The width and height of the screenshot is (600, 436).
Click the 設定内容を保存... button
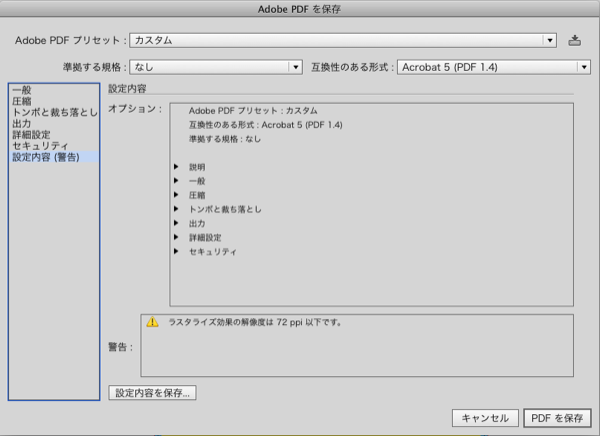tap(152, 393)
